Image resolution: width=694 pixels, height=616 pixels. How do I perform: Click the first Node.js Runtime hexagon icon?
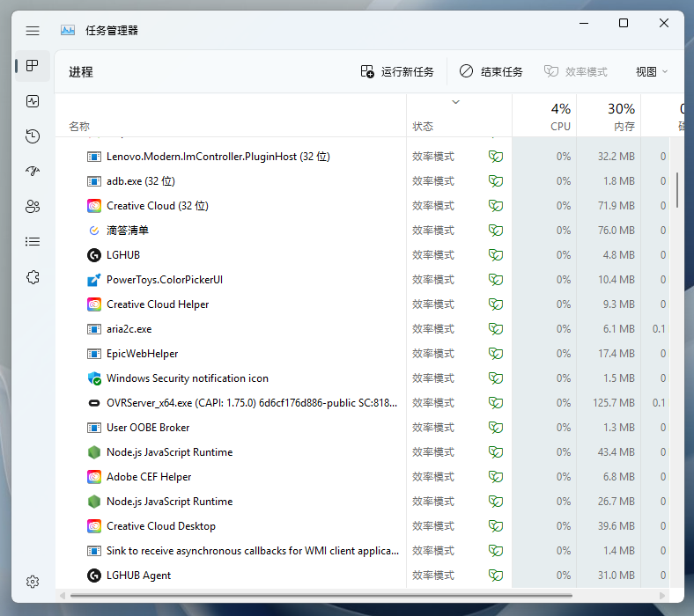(94, 452)
